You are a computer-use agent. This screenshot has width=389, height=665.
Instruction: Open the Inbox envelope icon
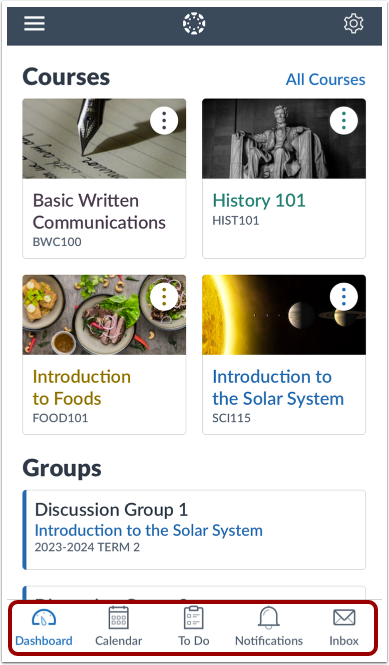tap(344, 627)
